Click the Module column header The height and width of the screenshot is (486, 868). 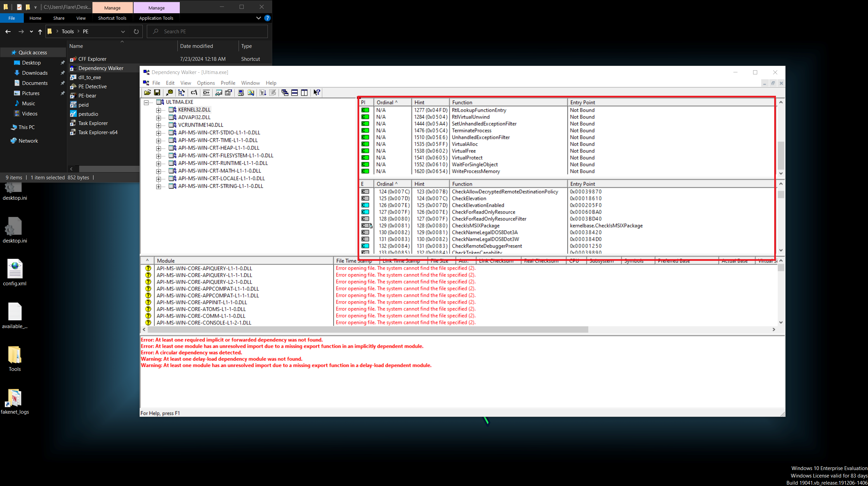[244, 260]
